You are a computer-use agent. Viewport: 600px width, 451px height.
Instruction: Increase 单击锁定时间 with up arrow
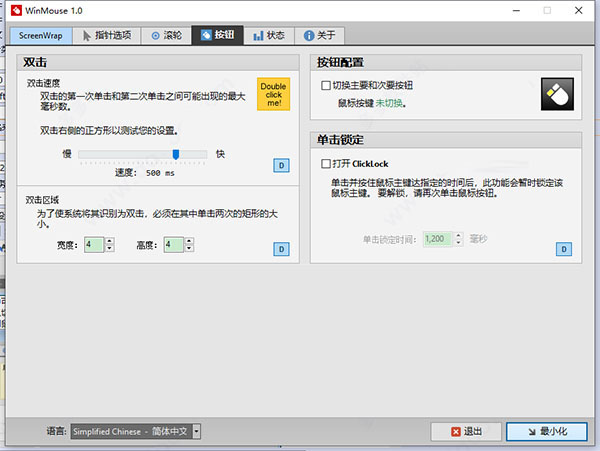click(458, 236)
